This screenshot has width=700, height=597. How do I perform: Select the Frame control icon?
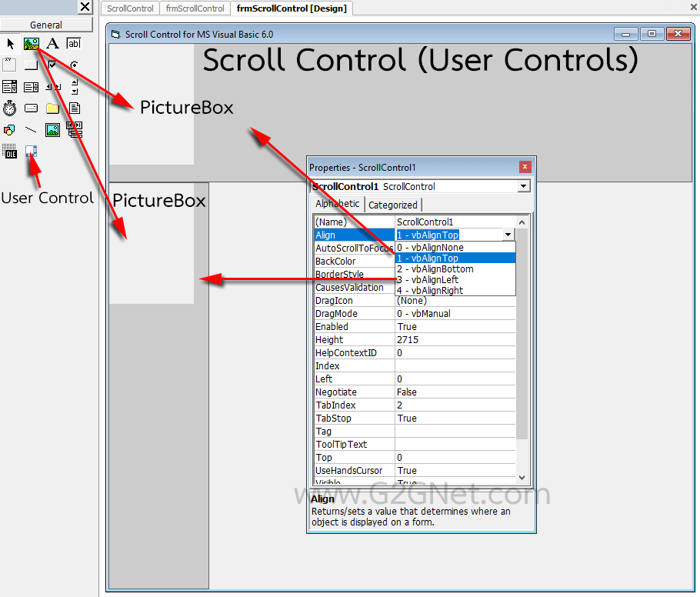tap(10, 64)
